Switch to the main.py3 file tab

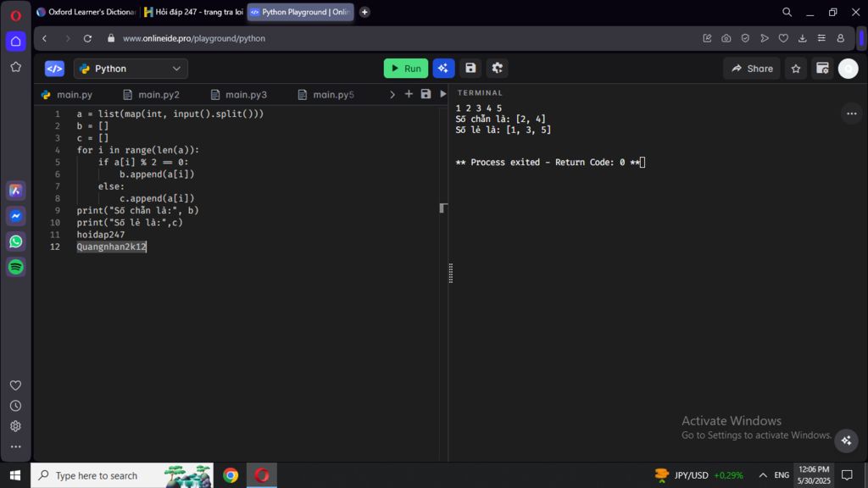click(239, 95)
